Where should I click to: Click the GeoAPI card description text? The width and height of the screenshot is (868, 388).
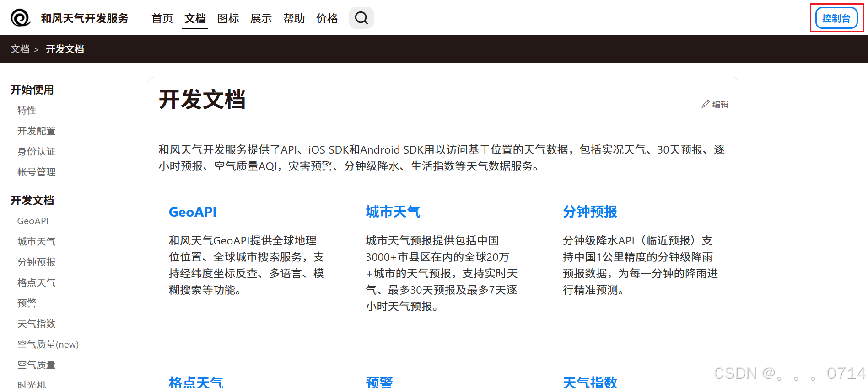click(x=247, y=265)
